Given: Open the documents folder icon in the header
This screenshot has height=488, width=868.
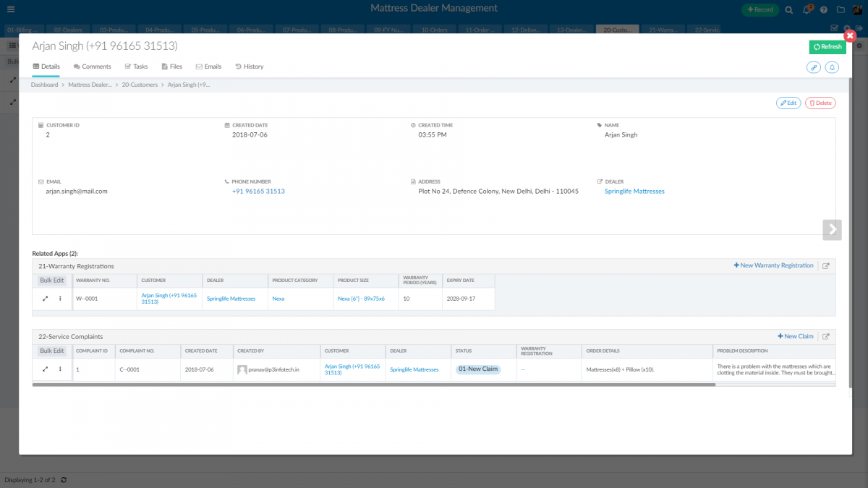Looking at the screenshot, I should 841,10.
